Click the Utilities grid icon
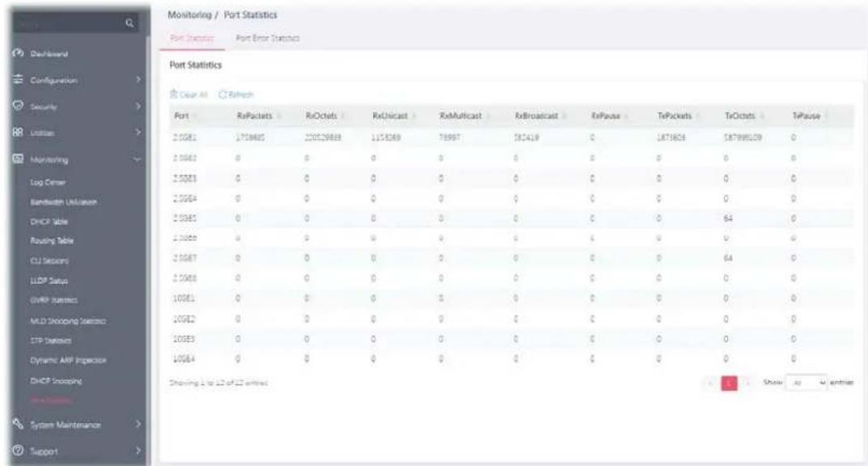The image size is (868, 466). (x=19, y=132)
